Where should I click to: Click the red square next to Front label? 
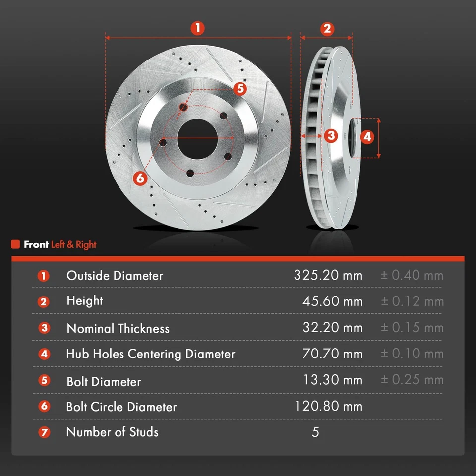point(15,244)
